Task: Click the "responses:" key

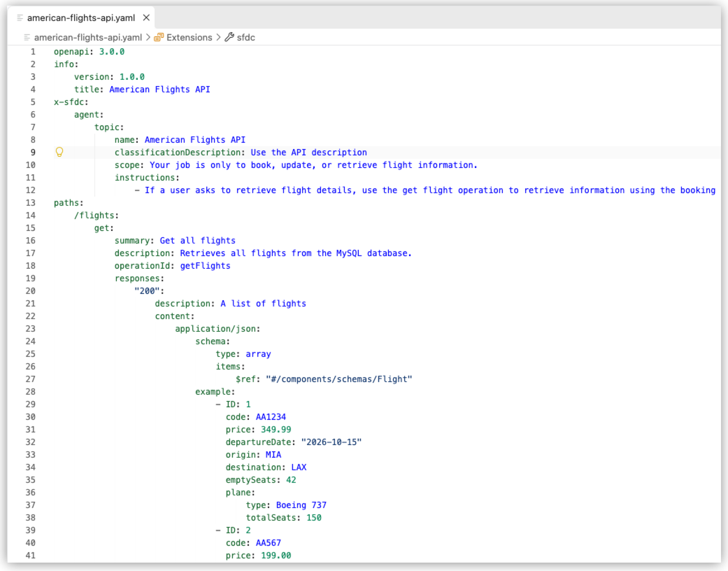Action: pos(139,279)
